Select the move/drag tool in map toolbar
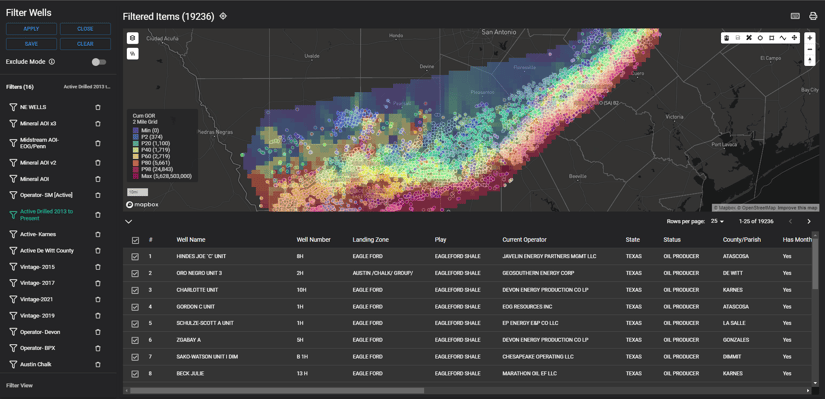This screenshot has width=825, height=399. click(x=794, y=38)
